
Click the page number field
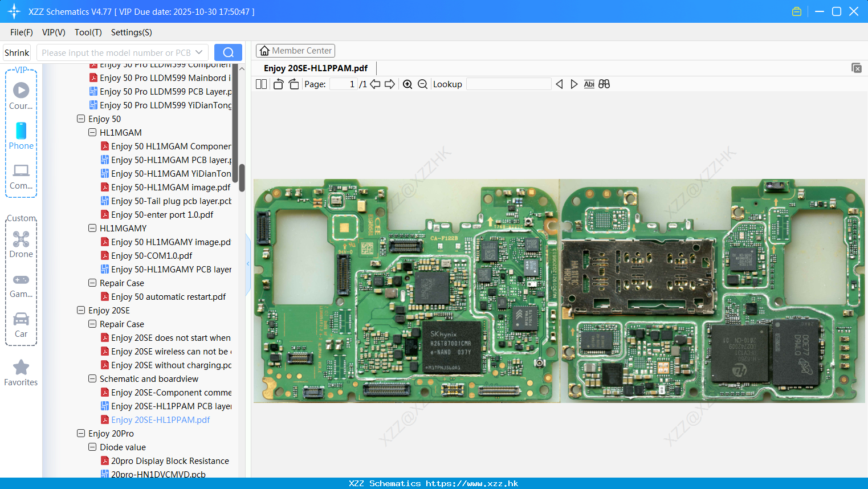(x=343, y=84)
